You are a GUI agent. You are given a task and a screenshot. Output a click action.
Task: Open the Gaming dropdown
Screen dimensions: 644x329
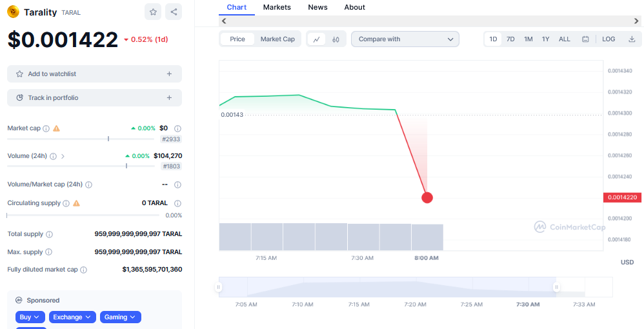click(x=120, y=317)
